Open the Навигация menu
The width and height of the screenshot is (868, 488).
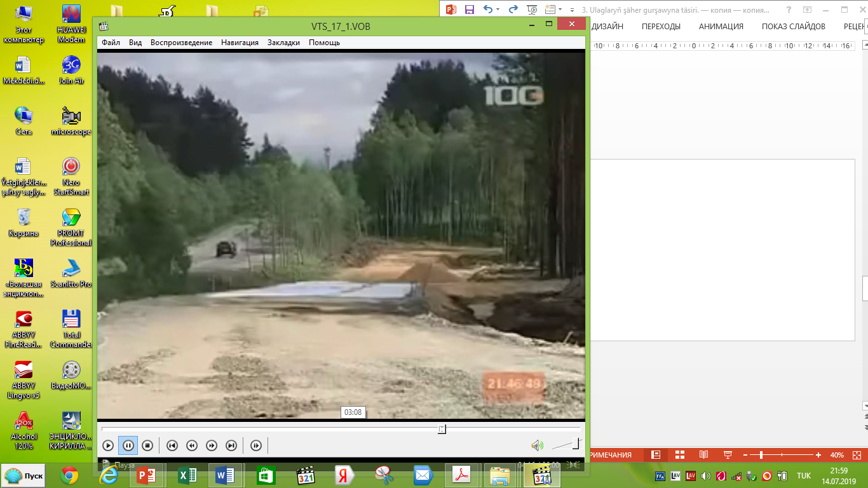tap(240, 43)
